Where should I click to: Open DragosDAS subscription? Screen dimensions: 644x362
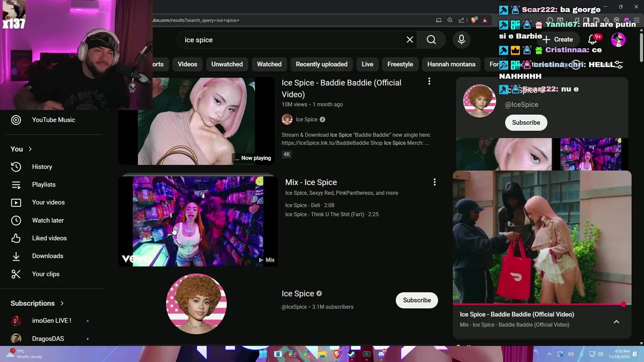[x=48, y=339]
